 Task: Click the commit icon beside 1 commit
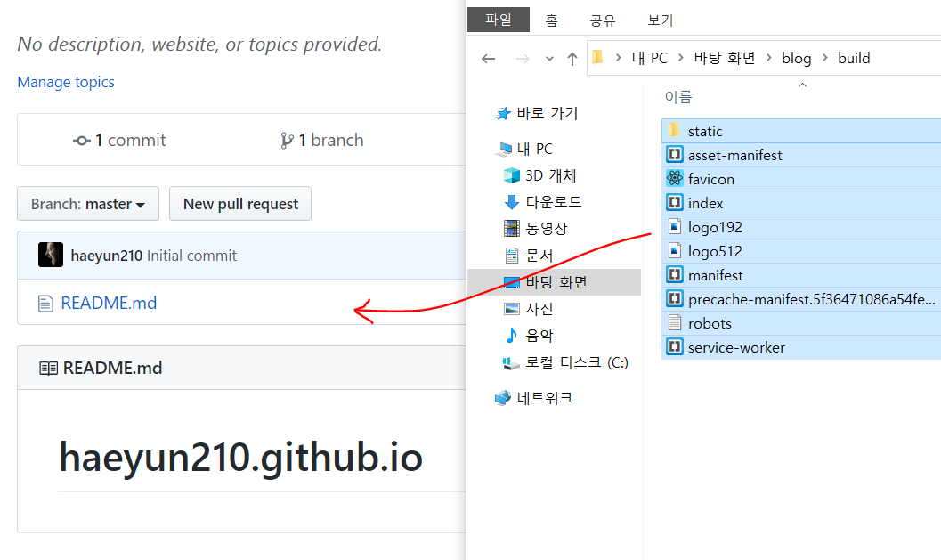[x=82, y=141]
